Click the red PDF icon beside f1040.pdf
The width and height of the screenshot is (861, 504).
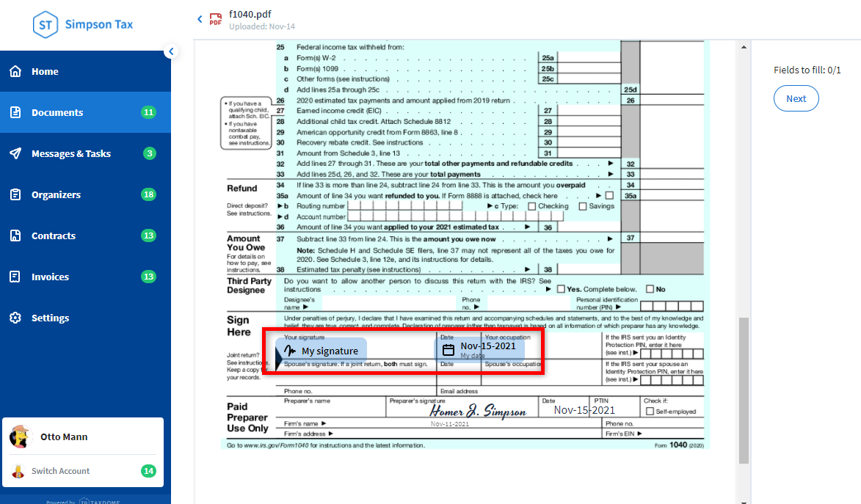[x=214, y=19]
